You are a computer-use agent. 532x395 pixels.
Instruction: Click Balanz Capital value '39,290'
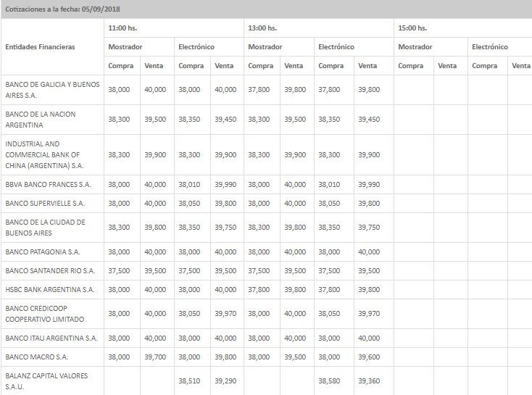[225, 381]
